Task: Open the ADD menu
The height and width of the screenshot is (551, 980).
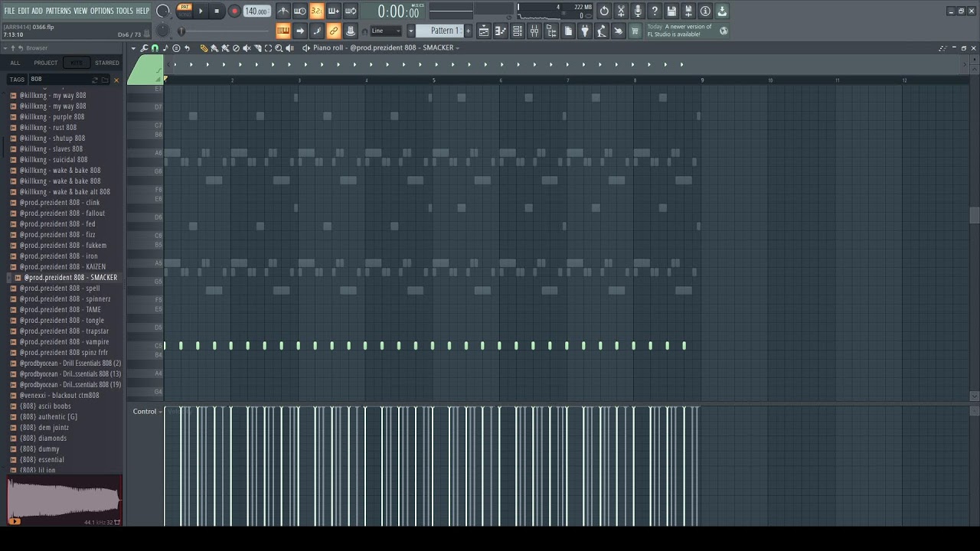Action: tap(38, 11)
